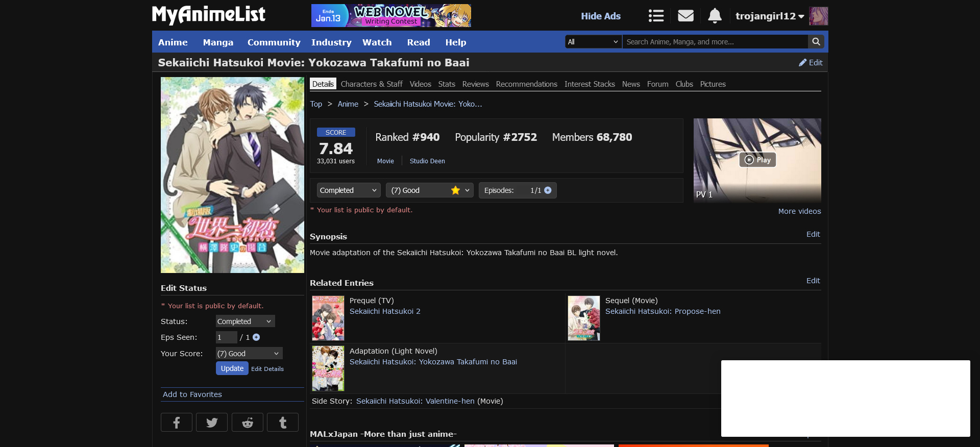Screen dimensions: 980x447
Task: Increment episodes with plus icon beside 1/1
Action: pos(548,190)
